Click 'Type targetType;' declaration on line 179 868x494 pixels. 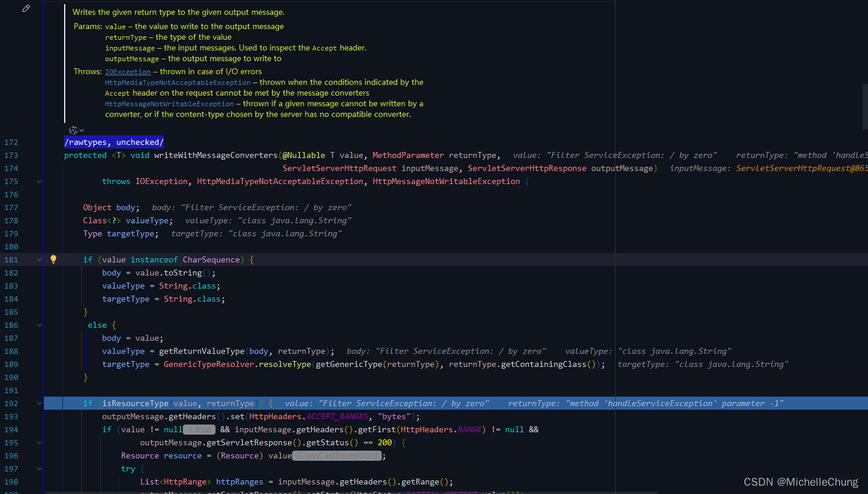click(121, 233)
